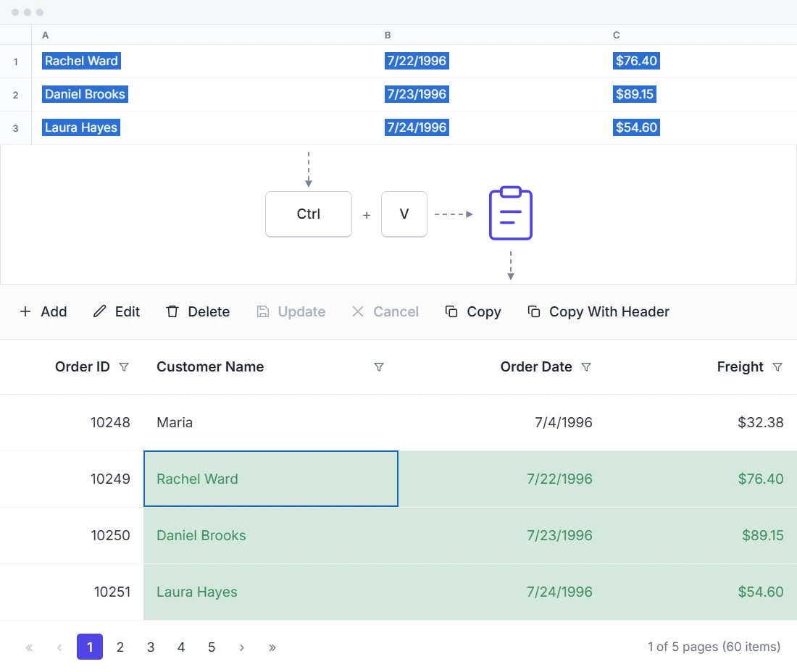Go to first page arrow
This screenshot has height=672, width=797.
pyautogui.click(x=29, y=647)
